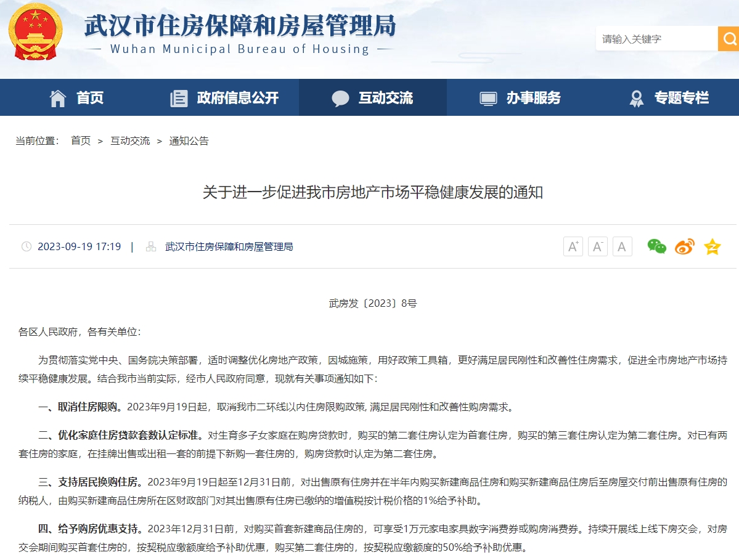Click the orange search magnifier button
The height and width of the screenshot is (560, 739).
729,39
